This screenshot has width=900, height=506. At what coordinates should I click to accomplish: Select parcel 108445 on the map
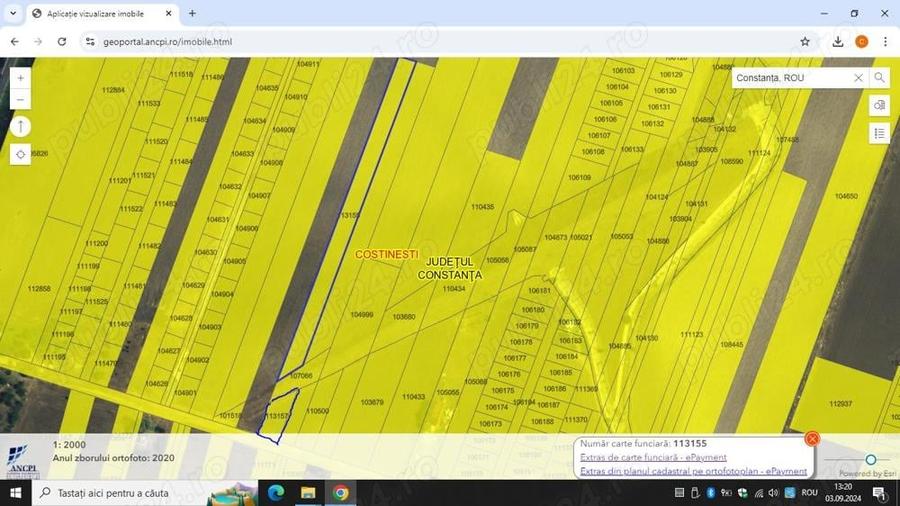point(731,345)
